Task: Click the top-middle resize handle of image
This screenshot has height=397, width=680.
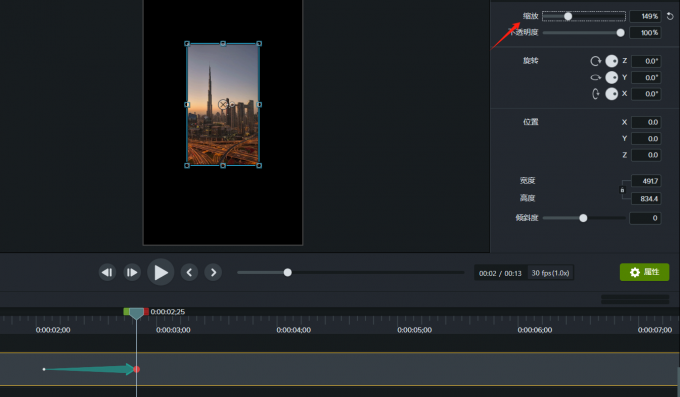Action: [x=223, y=43]
